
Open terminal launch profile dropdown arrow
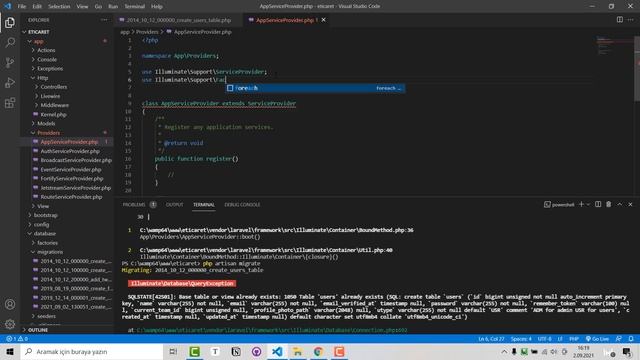point(588,204)
